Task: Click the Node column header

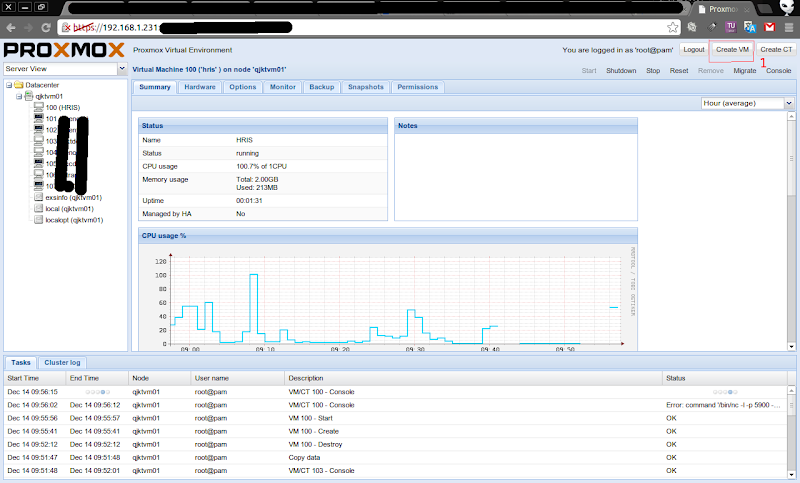Action: point(160,378)
